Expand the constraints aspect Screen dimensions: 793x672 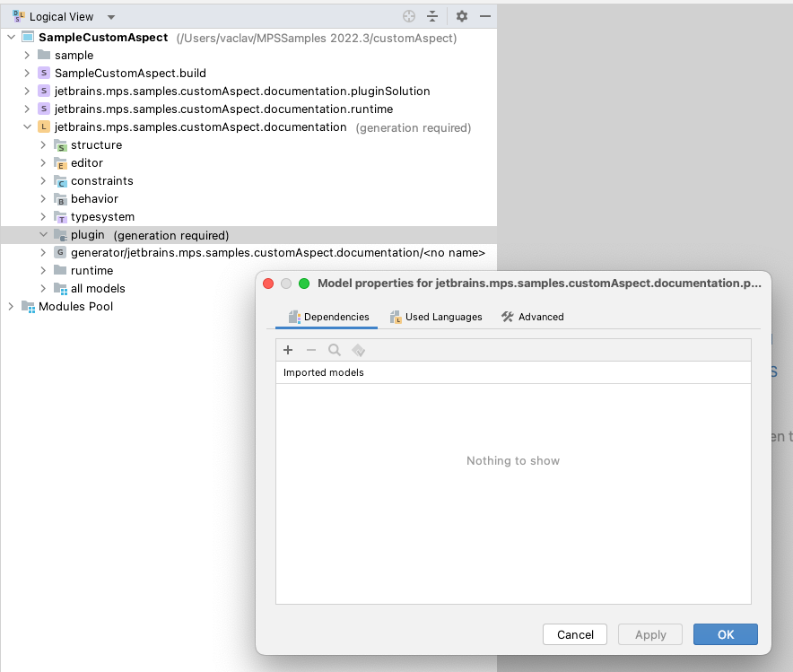pyautogui.click(x=43, y=180)
